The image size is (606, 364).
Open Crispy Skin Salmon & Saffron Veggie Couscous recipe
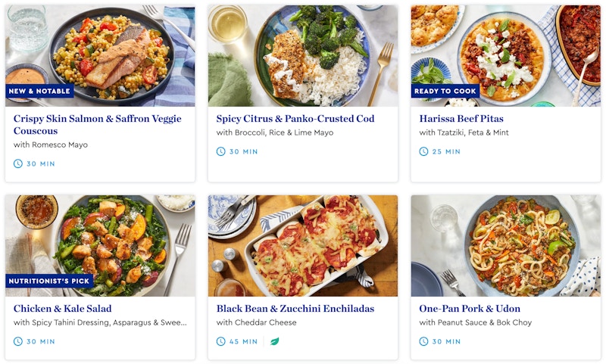point(98,125)
